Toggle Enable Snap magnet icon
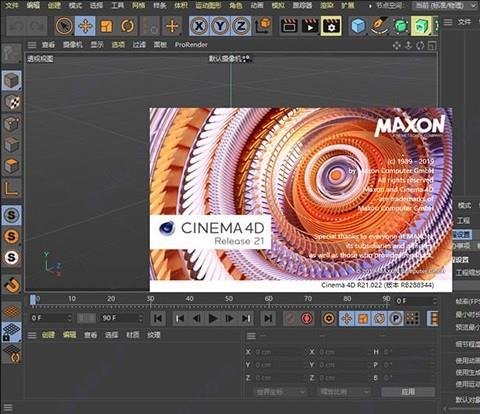Viewport: 480px width, 414px height. tap(12, 285)
